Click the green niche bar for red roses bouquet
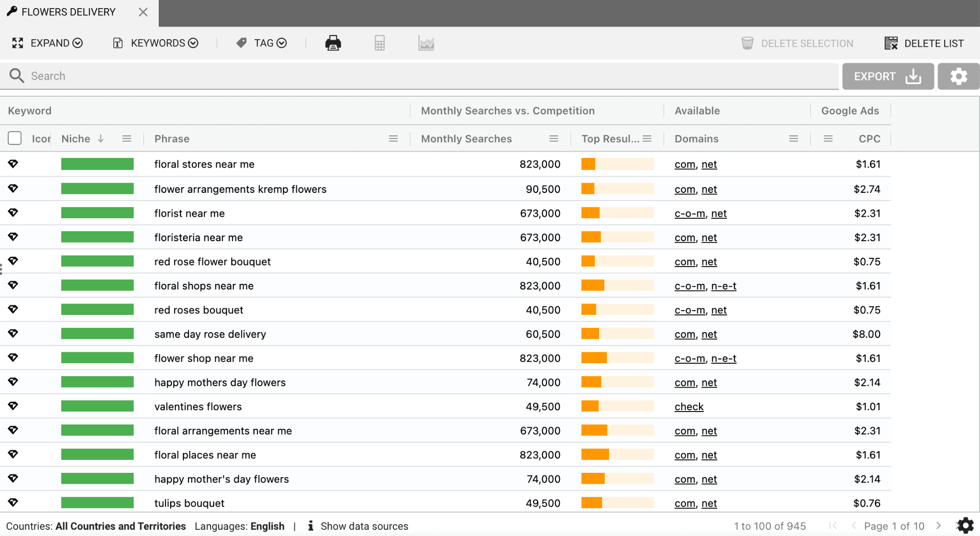Screen dimensions: 980x536 point(97,309)
